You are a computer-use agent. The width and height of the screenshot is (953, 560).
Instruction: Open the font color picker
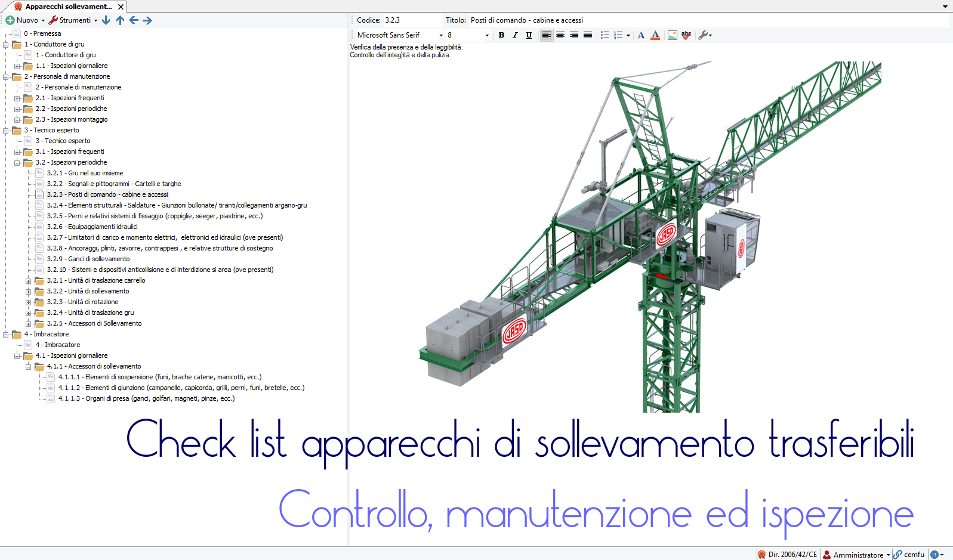point(655,35)
